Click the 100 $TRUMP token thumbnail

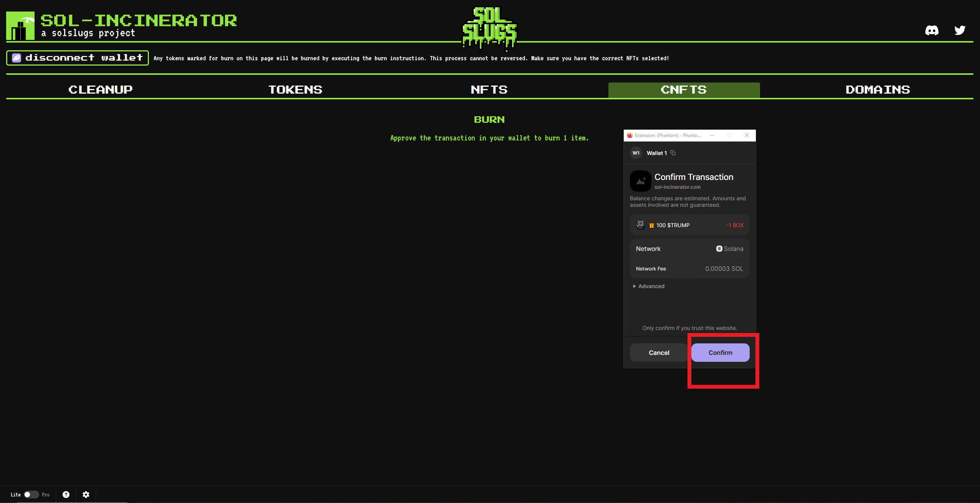point(640,225)
